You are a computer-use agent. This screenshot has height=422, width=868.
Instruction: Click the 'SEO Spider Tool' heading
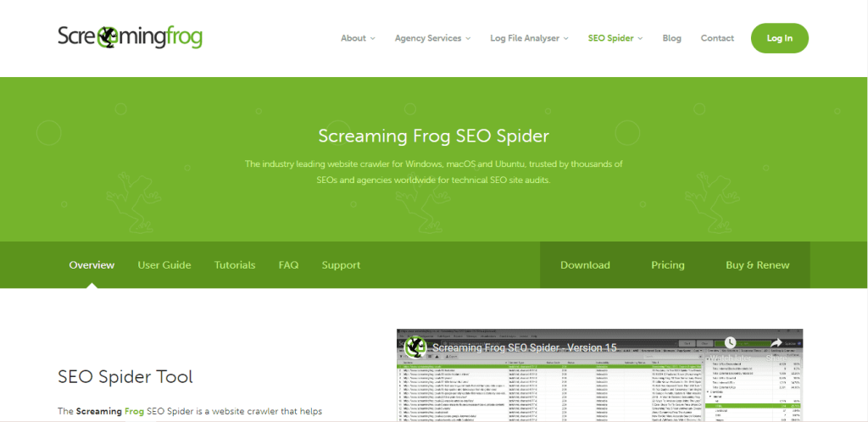click(125, 377)
